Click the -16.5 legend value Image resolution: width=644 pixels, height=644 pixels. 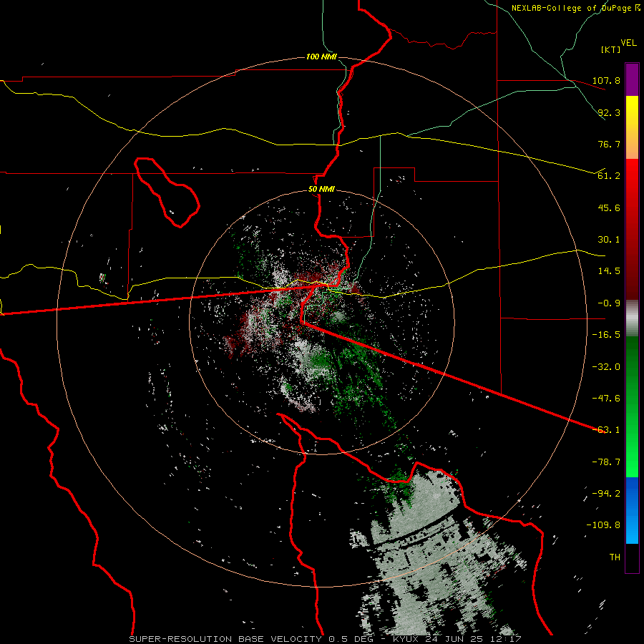click(x=606, y=335)
